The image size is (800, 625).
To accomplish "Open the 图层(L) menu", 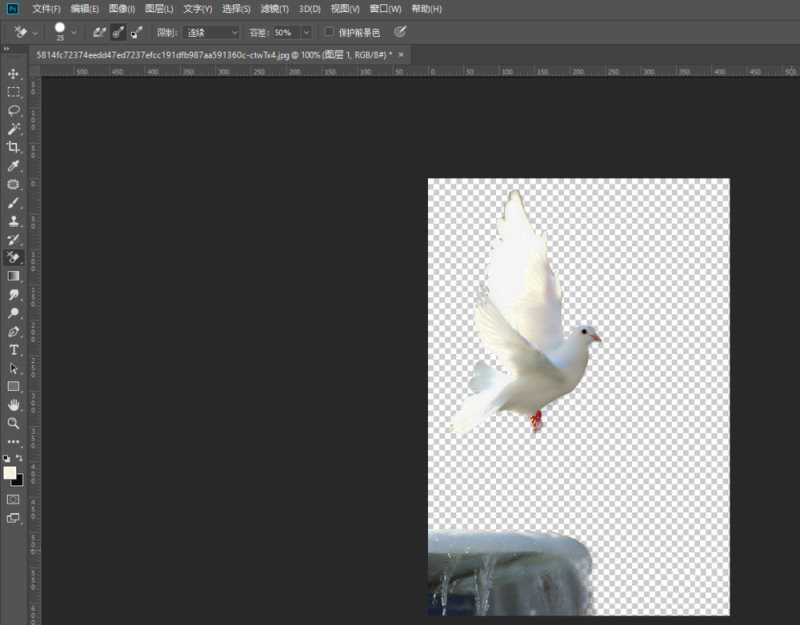I will coord(159,9).
